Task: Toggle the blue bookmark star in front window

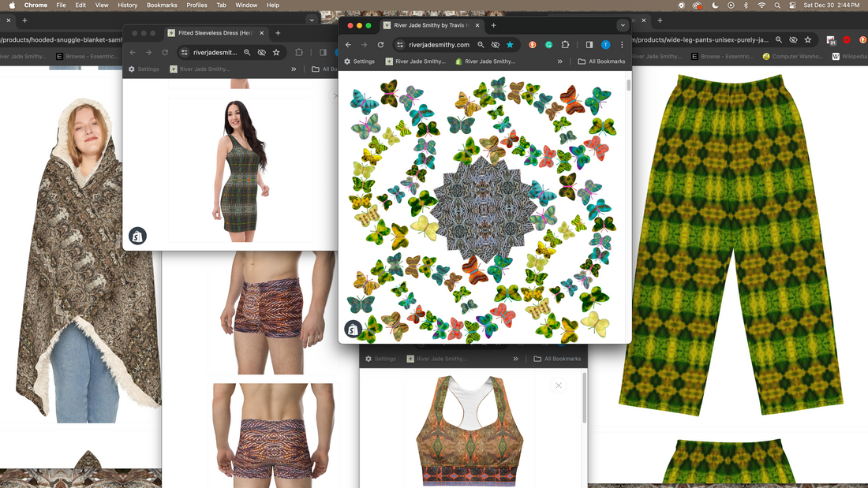Action: (x=510, y=45)
